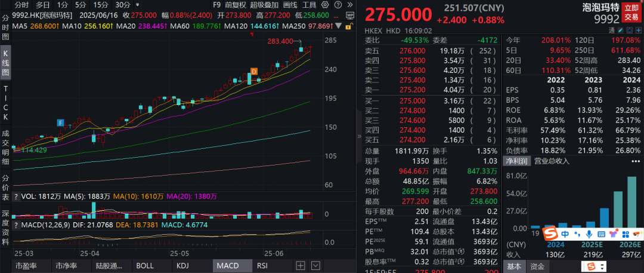The image size is (644, 273).
Task: Open the help question-mark icon
Action: (x=338, y=5)
